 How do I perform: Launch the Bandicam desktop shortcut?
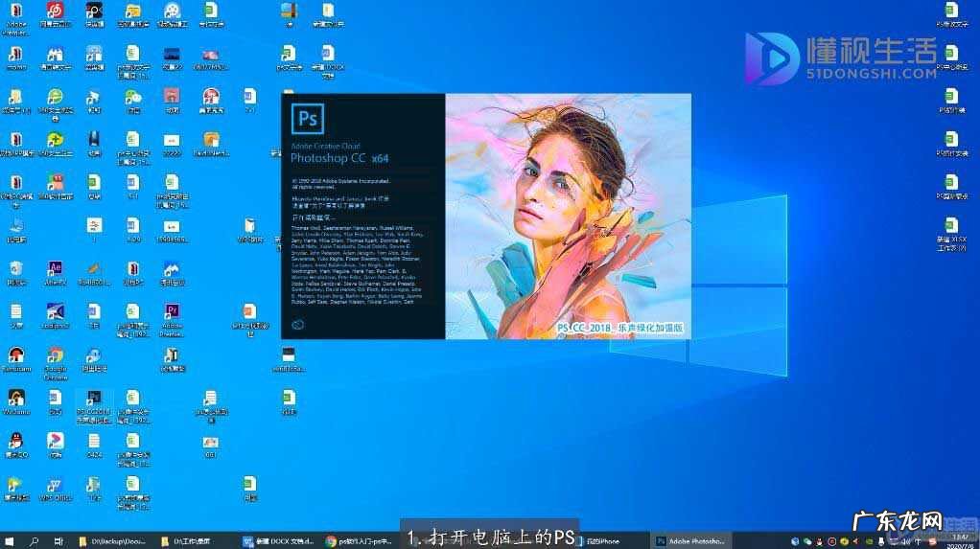(x=15, y=357)
